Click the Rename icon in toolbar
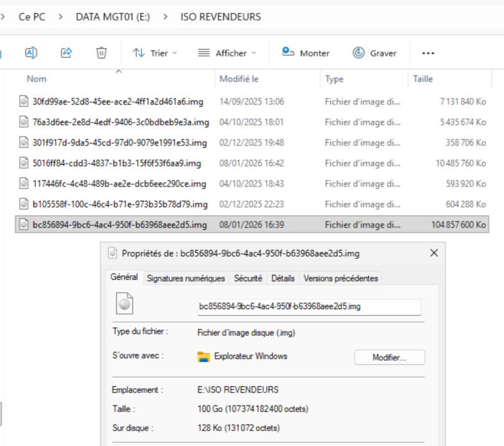 point(30,53)
